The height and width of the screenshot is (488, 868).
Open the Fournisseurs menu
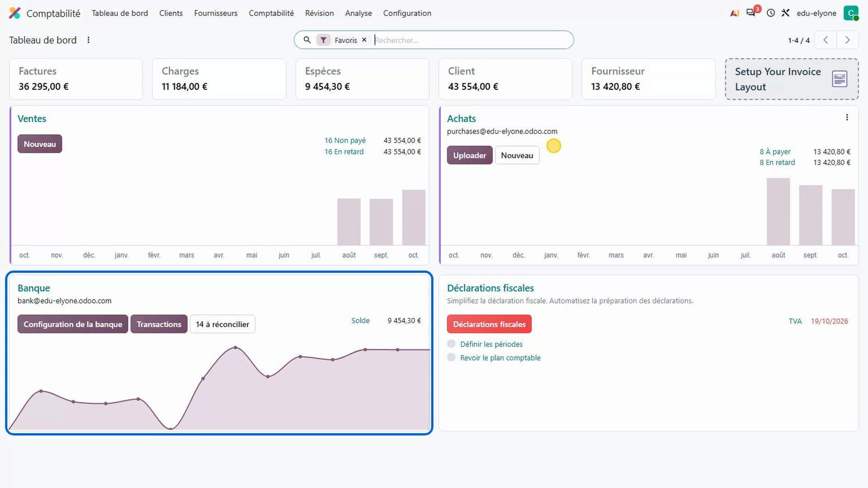point(216,13)
